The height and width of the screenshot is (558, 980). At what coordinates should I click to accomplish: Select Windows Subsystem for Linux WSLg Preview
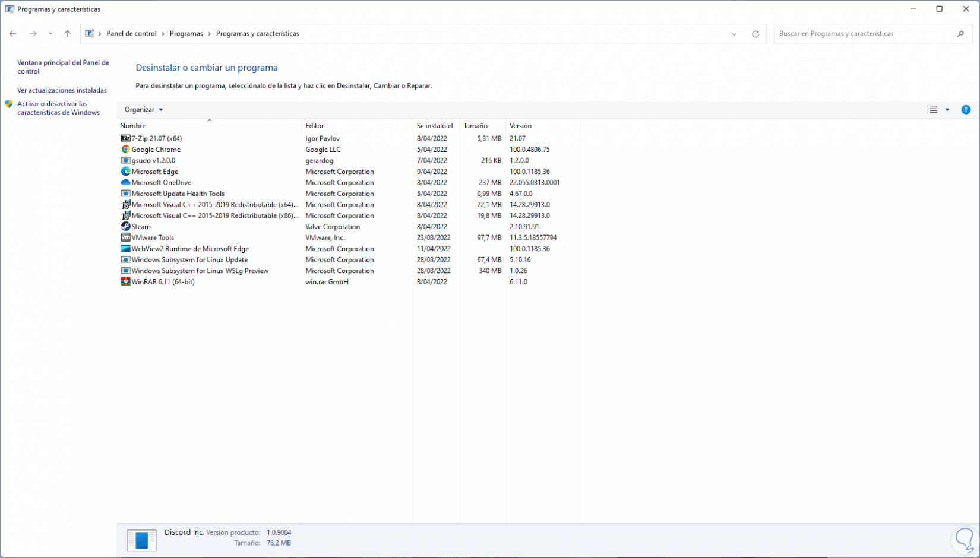[200, 271]
